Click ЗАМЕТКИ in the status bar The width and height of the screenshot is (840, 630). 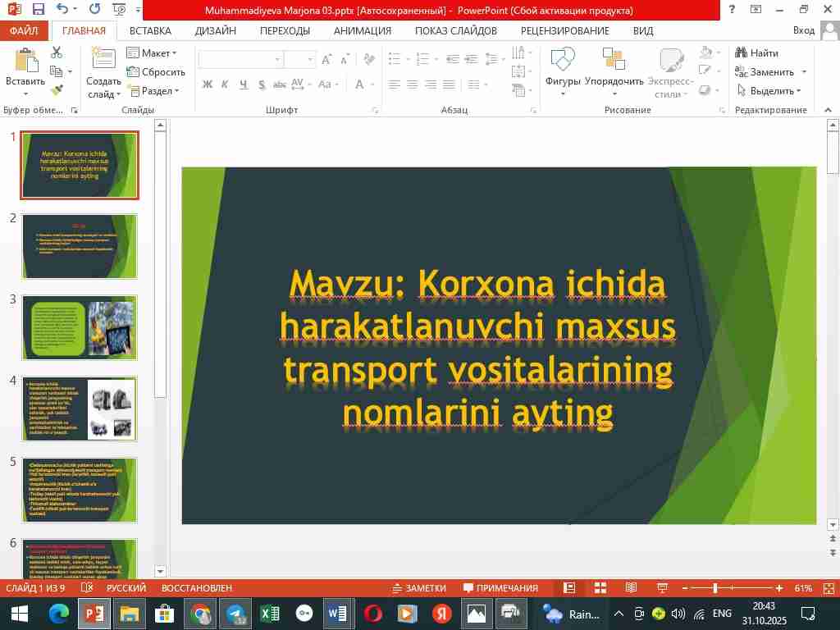point(418,588)
